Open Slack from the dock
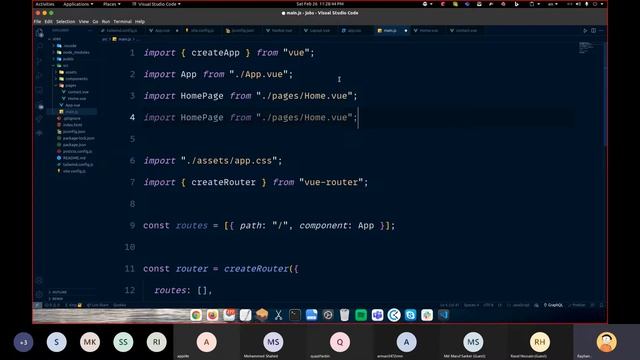 427,315
